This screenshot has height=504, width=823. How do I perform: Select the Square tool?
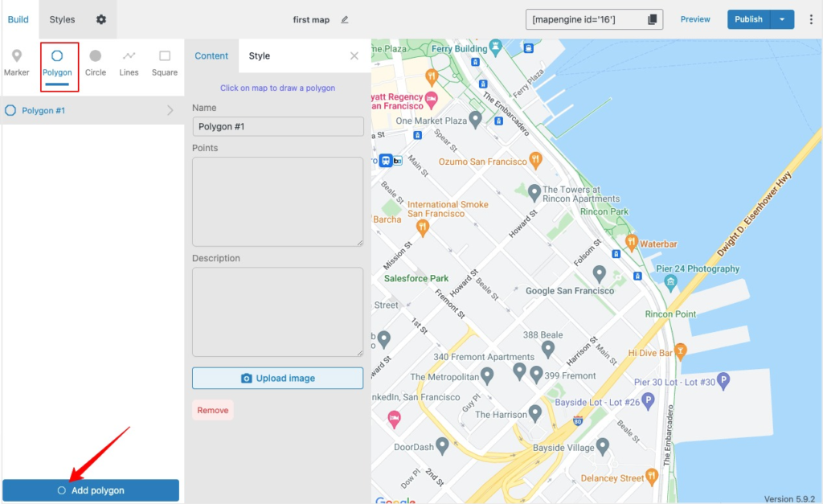pos(165,63)
